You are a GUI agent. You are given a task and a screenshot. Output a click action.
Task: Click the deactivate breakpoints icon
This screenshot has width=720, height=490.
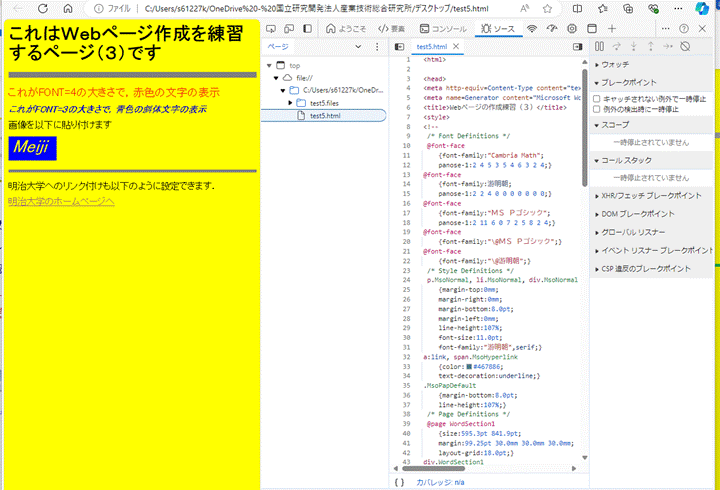(x=685, y=46)
